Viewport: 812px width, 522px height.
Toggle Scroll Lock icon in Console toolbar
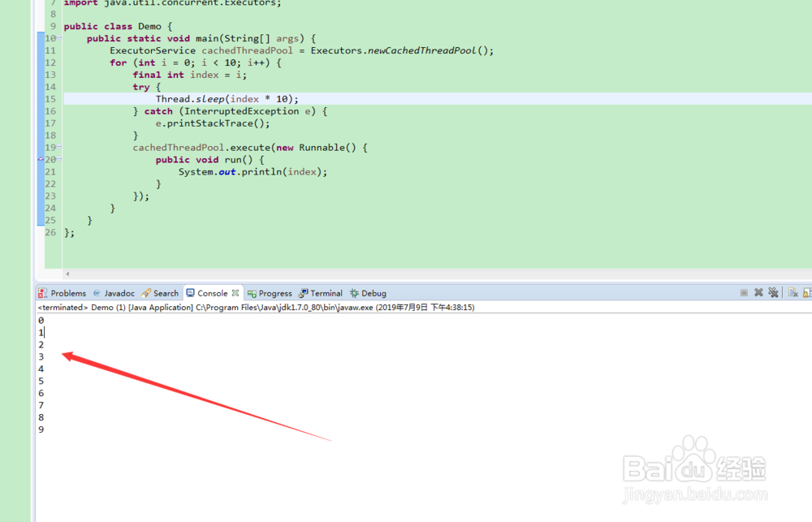click(x=807, y=292)
